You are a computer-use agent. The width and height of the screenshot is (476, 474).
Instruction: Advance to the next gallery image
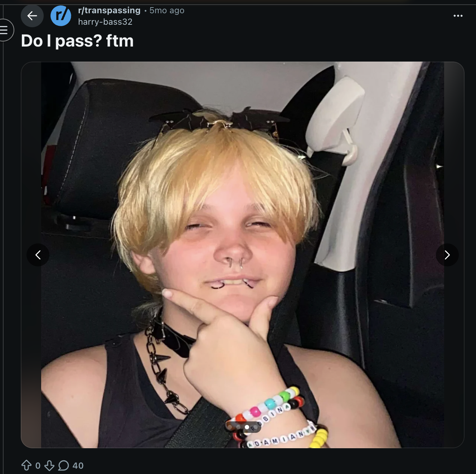point(447,255)
